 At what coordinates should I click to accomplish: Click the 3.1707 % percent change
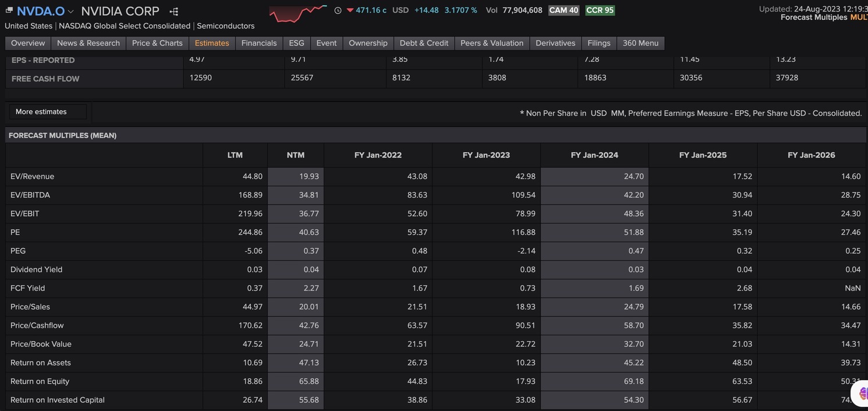460,10
